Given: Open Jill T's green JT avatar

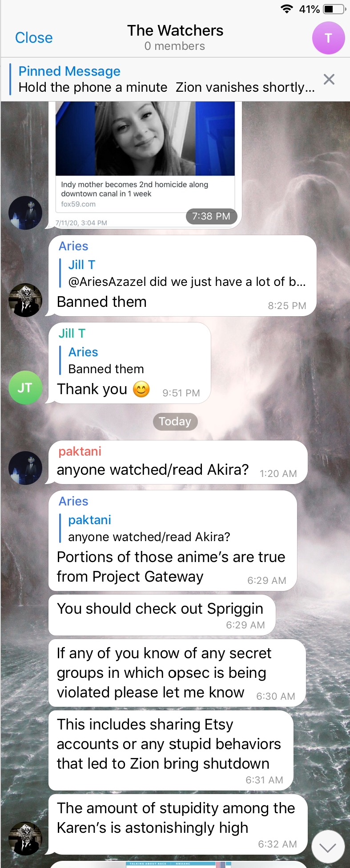Looking at the screenshot, I should click(25, 387).
